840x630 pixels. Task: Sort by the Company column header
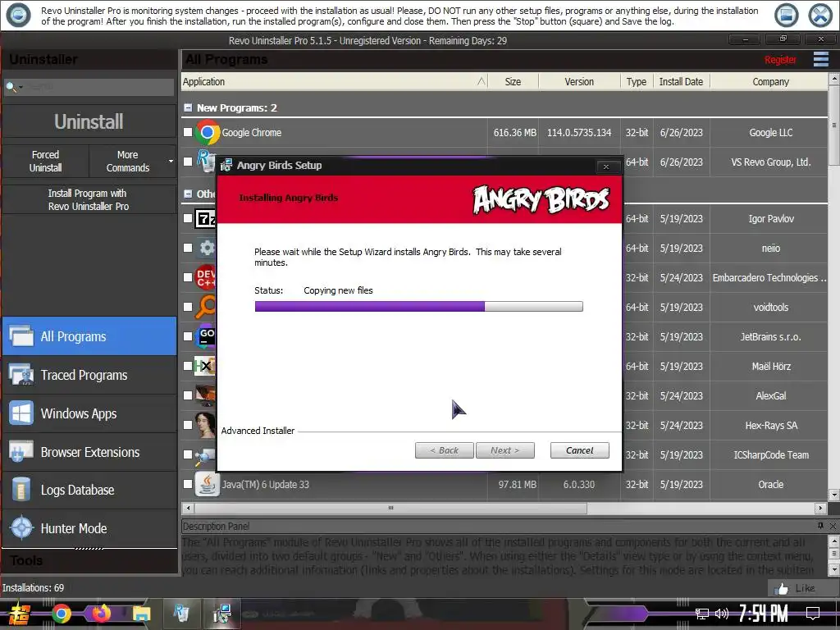[769, 81]
